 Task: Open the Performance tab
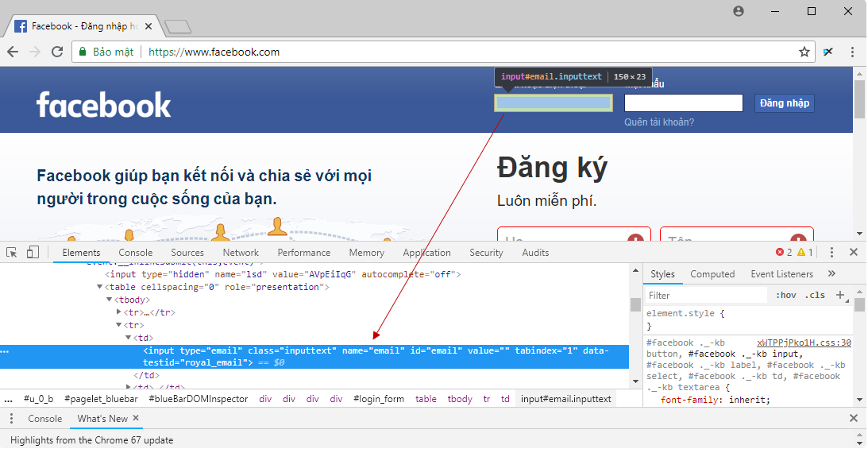pyautogui.click(x=304, y=253)
